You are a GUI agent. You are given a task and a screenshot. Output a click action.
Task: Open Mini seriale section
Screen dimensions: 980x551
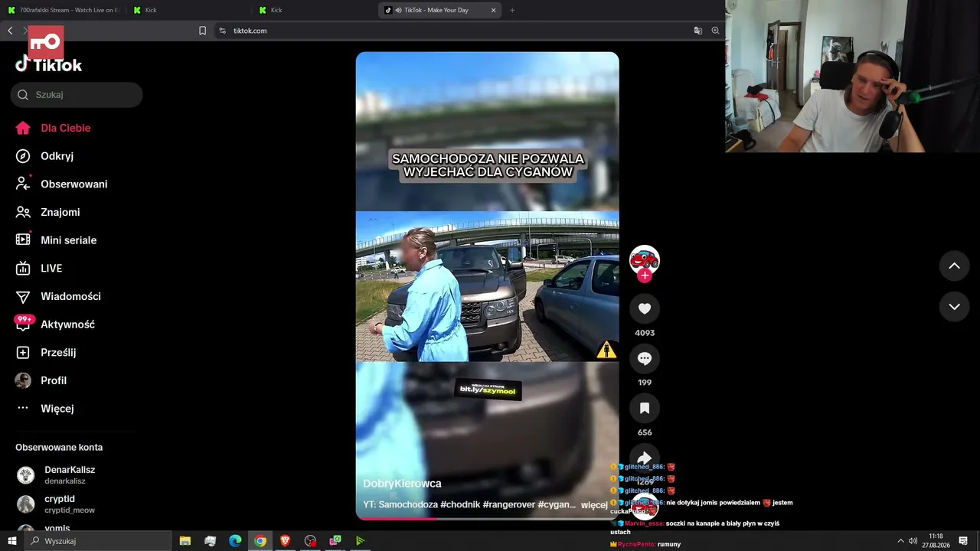pos(56,240)
